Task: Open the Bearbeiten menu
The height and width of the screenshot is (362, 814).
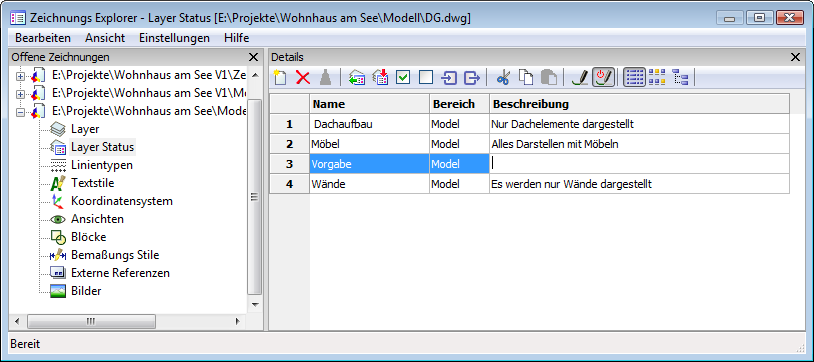Action: tap(43, 38)
